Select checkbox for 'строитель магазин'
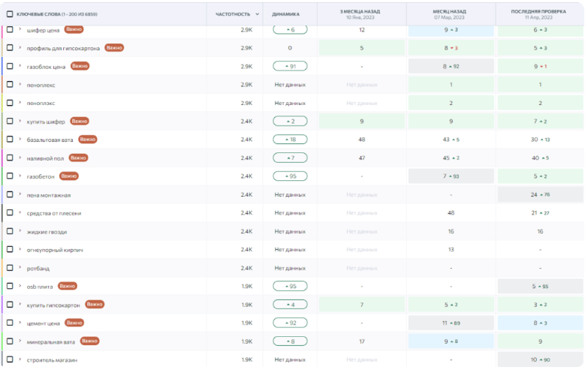This screenshot has height=376, width=588. pyautogui.click(x=10, y=359)
